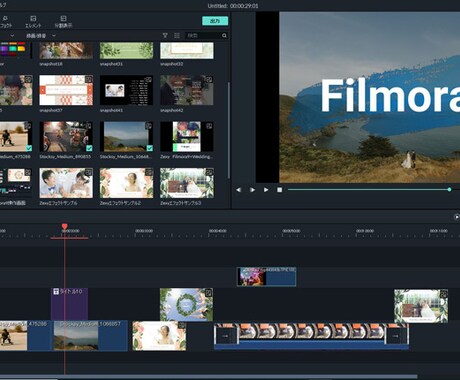Click the teal preview progress bar
This screenshot has height=380, width=460.
tap(368, 189)
